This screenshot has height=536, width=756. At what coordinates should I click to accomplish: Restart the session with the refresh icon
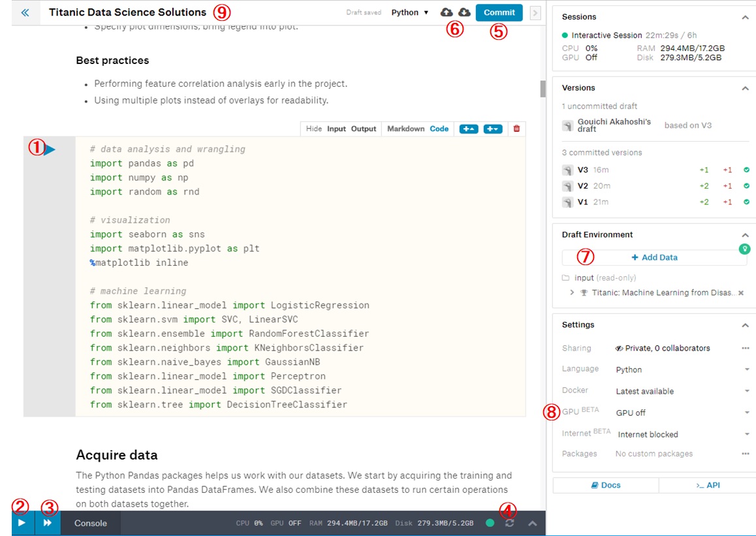pyautogui.click(x=510, y=522)
